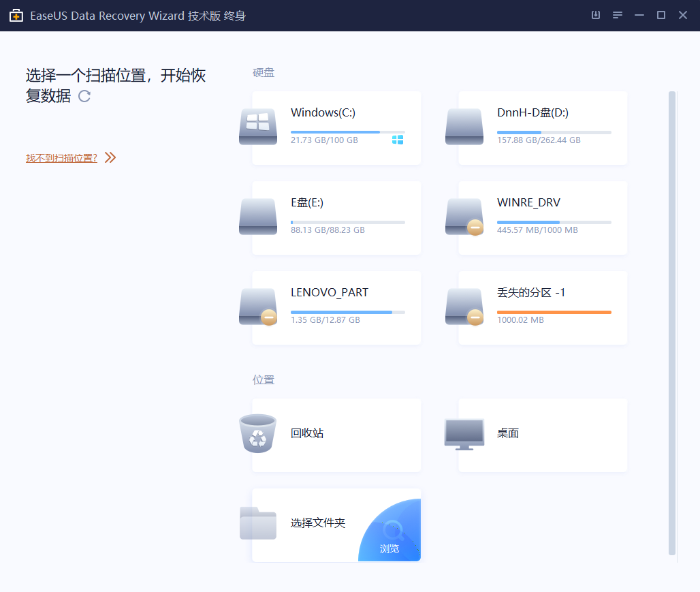This screenshot has width=700, height=592.
Task: Click the double chevron arrow beside the link
Action: pyautogui.click(x=110, y=158)
